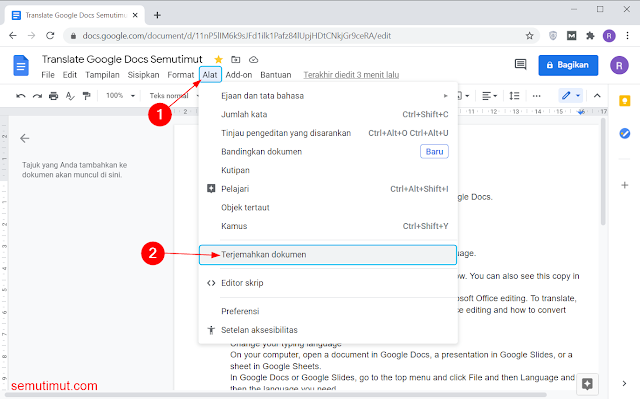Click the Gmail extension icon
The width and height of the screenshot is (640, 399).
(571, 36)
